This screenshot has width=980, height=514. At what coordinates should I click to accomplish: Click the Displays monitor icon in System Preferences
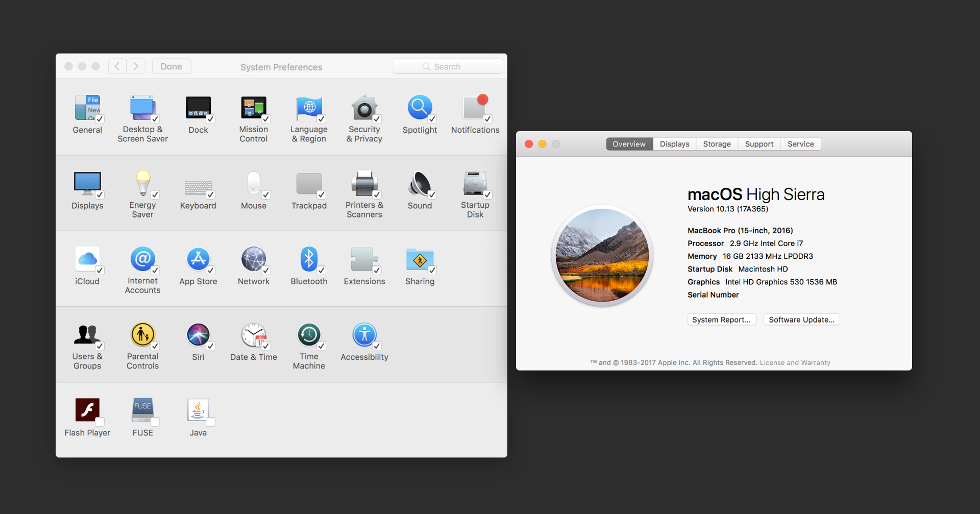(x=87, y=183)
